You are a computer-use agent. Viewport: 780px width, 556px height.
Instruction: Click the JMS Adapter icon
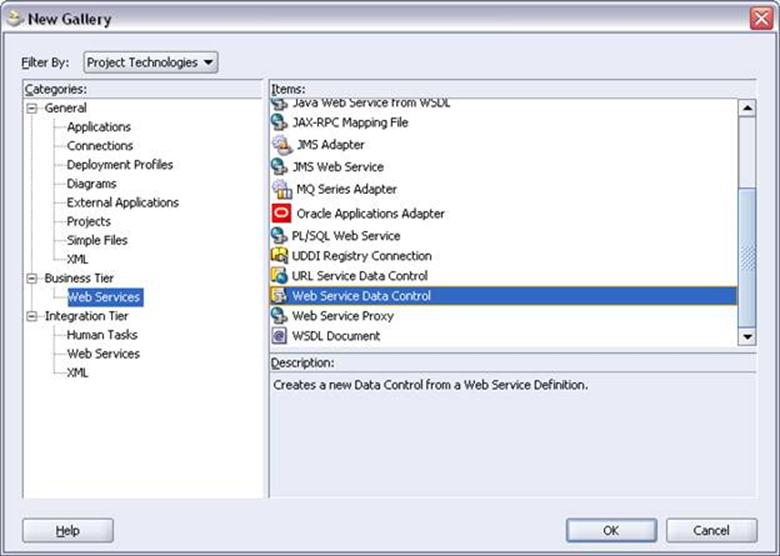click(x=282, y=145)
